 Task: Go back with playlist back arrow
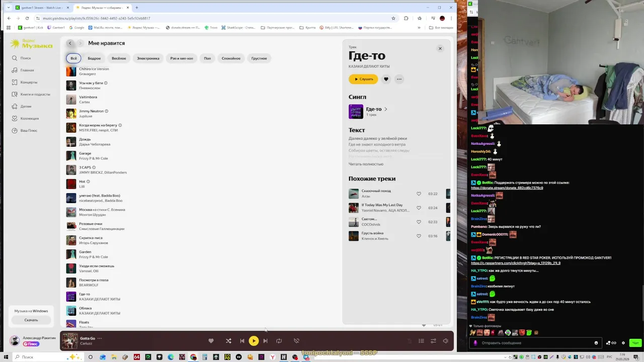click(x=70, y=43)
